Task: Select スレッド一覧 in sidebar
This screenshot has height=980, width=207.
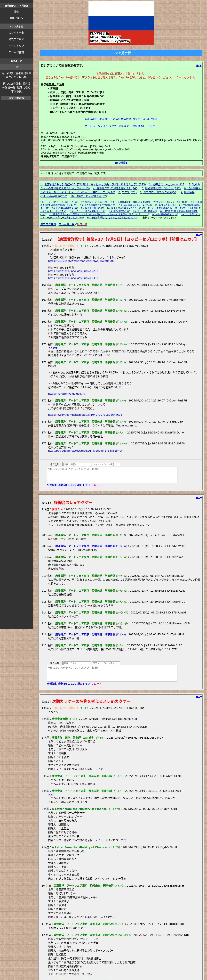Action: pyautogui.click(x=16, y=33)
